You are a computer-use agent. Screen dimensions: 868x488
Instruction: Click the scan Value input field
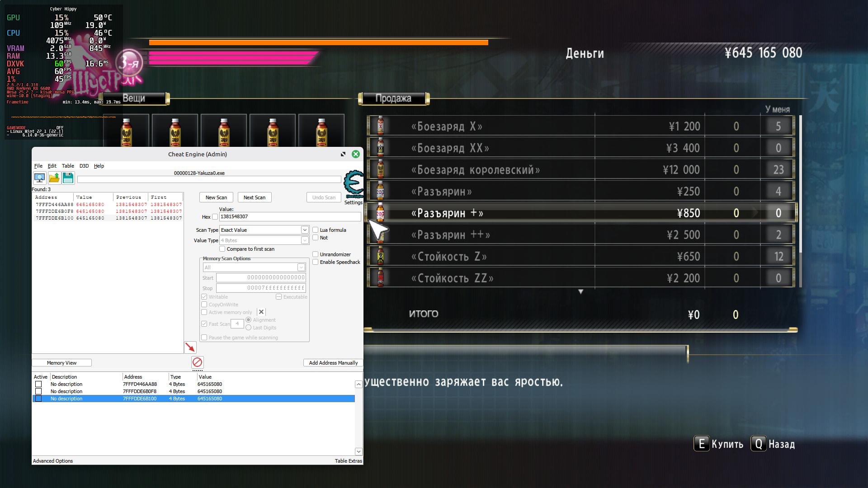pyautogui.click(x=289, y=217)
